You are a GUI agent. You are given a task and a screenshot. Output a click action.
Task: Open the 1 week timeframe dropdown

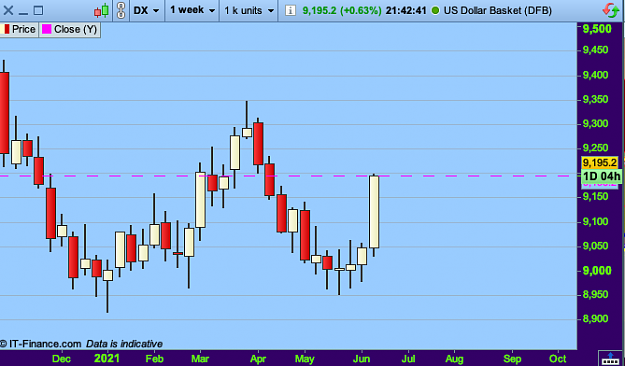pyautogui.click(x=193, y=10)
